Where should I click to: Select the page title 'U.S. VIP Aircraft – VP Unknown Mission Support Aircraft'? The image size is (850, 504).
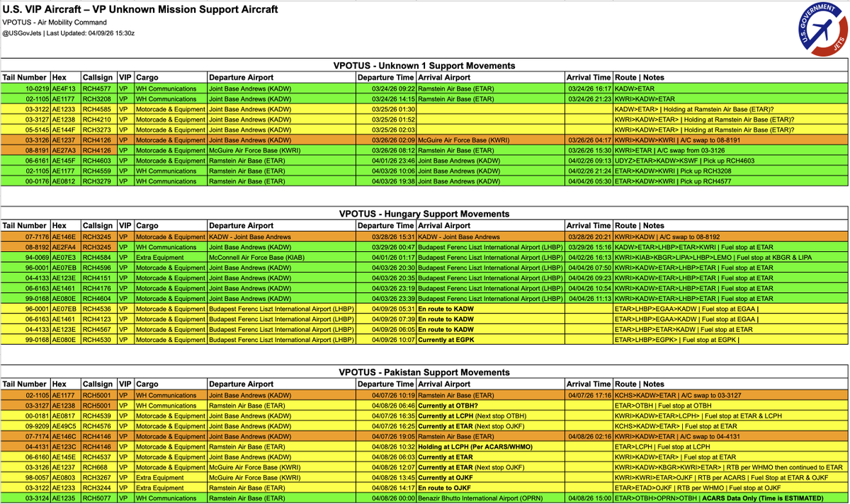(140, 9)
